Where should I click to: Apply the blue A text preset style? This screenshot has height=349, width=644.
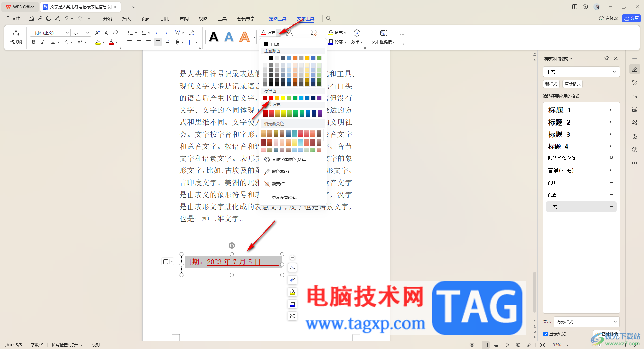[x=229, y=37]
